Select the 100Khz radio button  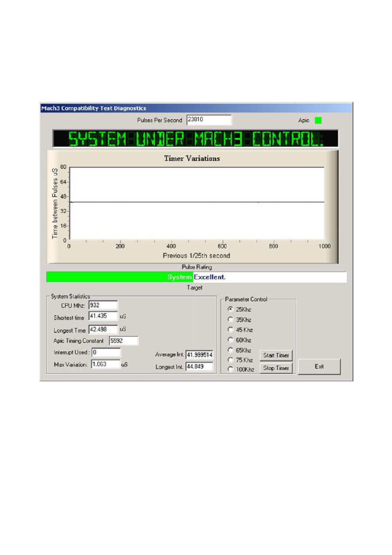click(230, 369)
